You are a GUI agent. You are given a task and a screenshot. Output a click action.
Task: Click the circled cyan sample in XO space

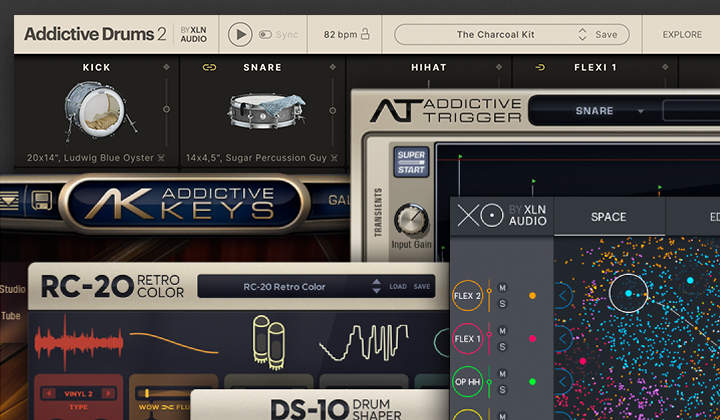point(628,293)
